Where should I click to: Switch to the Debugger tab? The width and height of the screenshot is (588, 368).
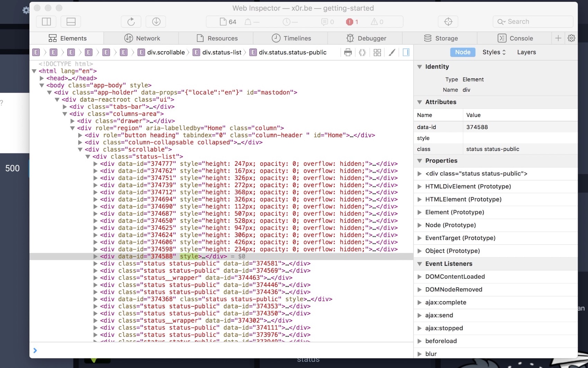(366, 38)
